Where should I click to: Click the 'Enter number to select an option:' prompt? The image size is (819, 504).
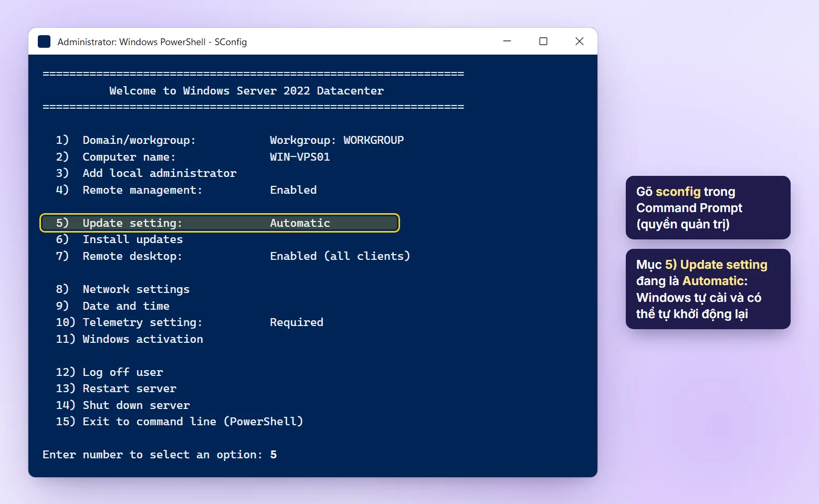click(x=153, y=455)
